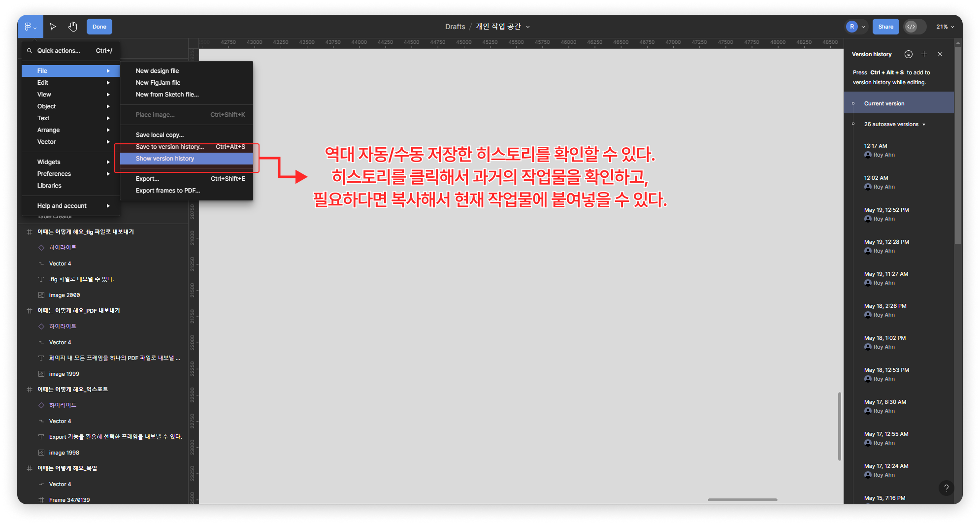Select the Hand tool
Screen dimensions: 980x524
point(73,27)
